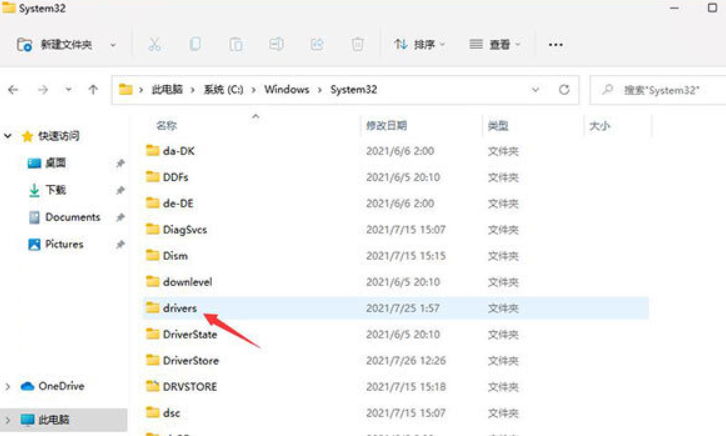Sort by the Name (名称) column header
This screenshot has width=726, height=436.
pyautogui.click(x=167, y=125)
